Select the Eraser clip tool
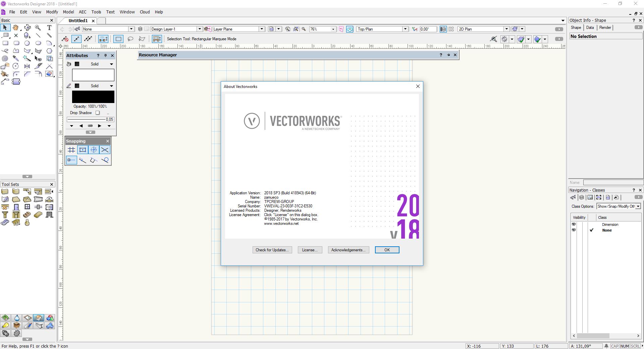644x349 pixels. pos(49,74)
